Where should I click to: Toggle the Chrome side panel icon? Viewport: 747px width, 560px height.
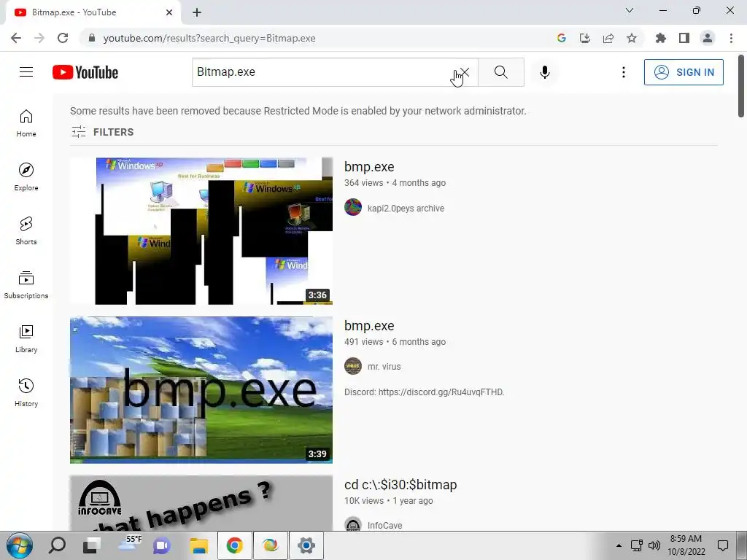[x=684, y=38]
